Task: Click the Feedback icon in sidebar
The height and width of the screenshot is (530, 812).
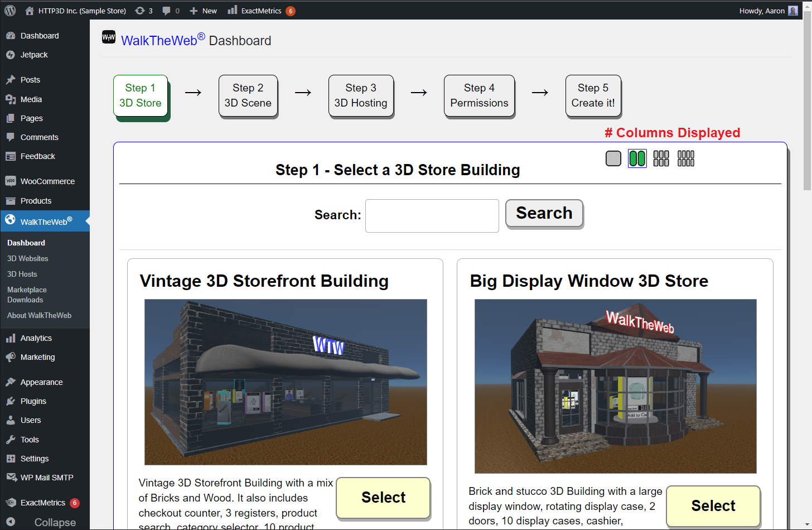Action: [x=11, y=156]
